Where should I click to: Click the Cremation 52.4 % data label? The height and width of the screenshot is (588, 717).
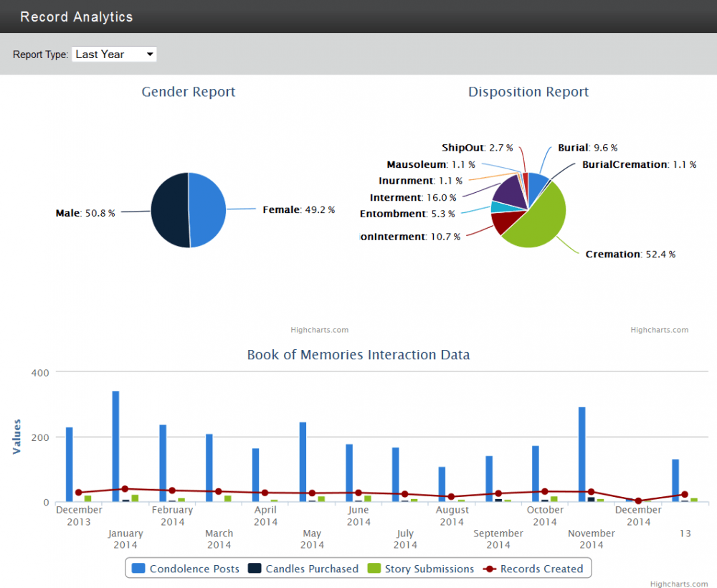click(630, 255)
